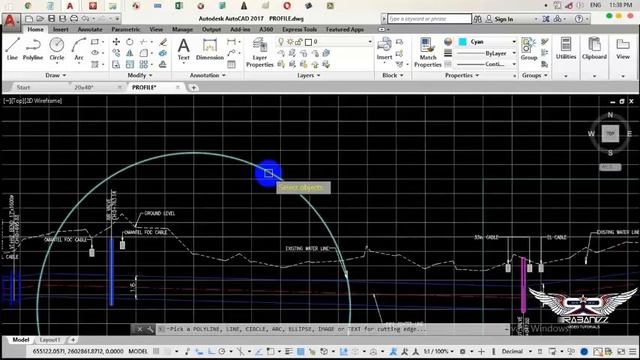Viewport: 640px width, 360px height.
Task: Select the Mirror tool
Action: pos(129,53)
